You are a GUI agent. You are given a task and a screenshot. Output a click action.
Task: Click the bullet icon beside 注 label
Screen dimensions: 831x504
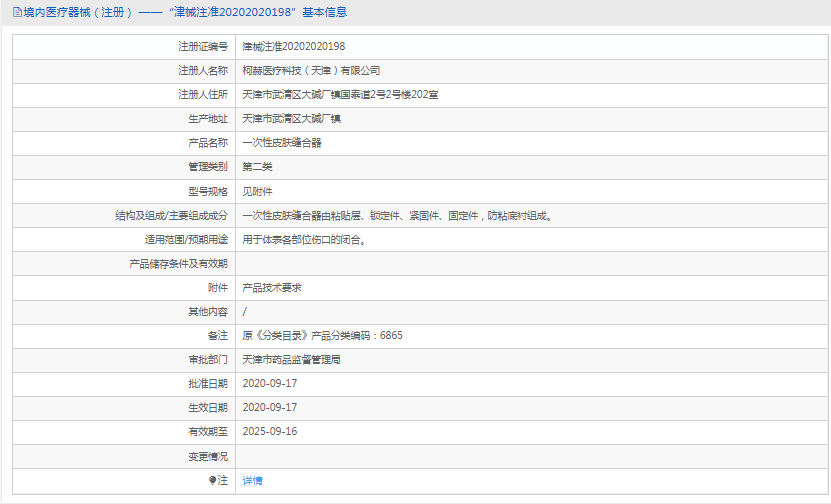tap(212, 480)
